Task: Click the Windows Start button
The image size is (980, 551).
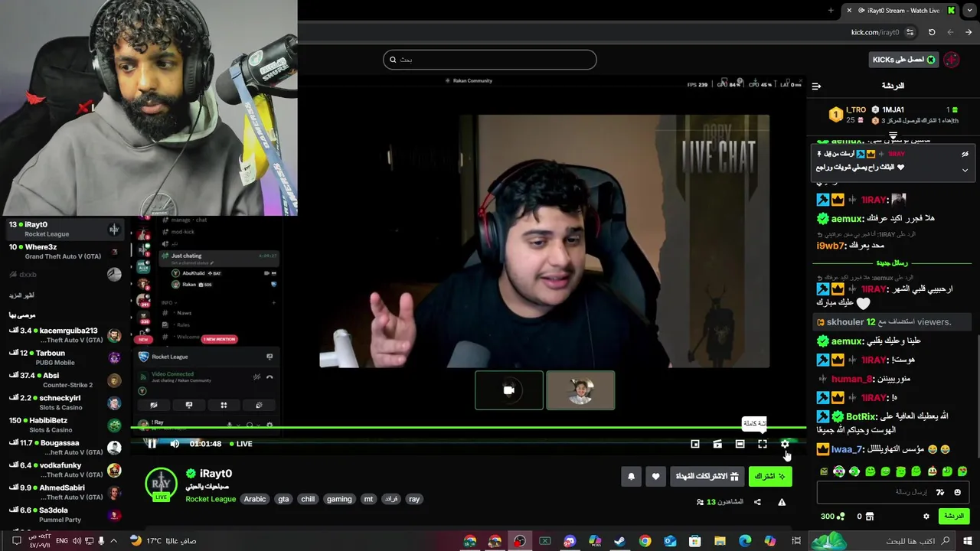Action: click(x=969, y=541)
